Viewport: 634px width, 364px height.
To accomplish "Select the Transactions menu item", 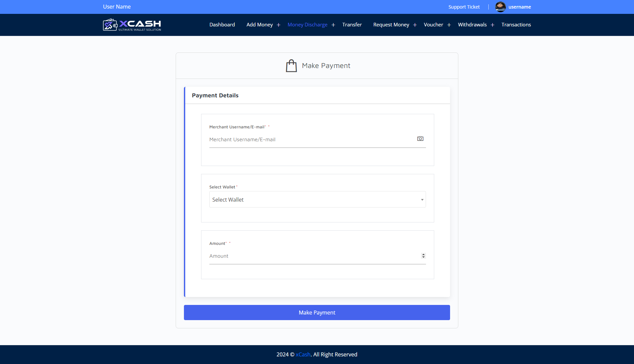I will coord(516,24).
